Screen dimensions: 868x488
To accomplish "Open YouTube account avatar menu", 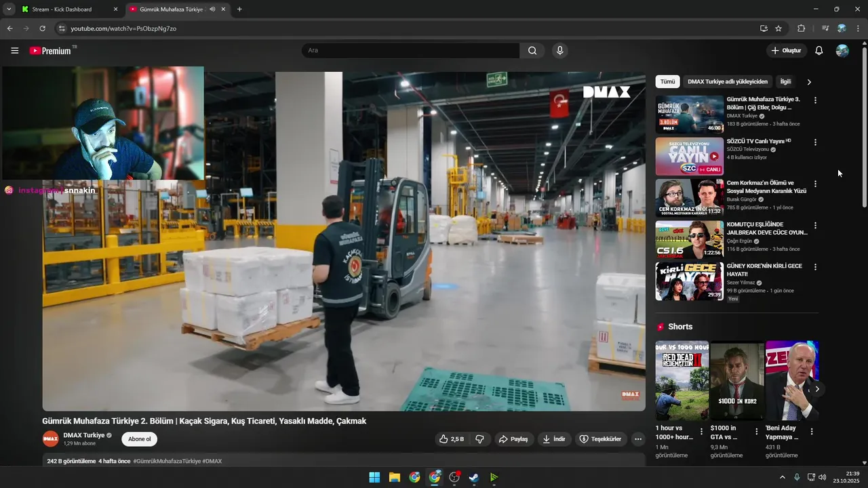I will tap(842, 51).
